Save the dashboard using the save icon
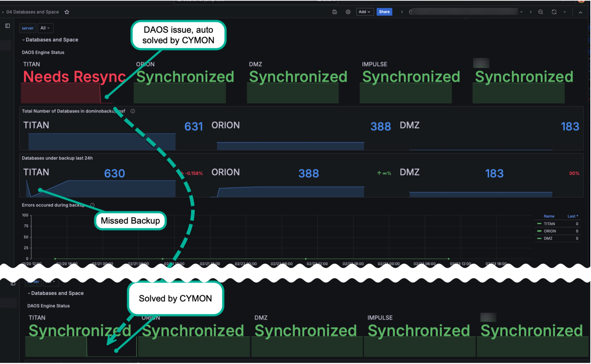Image resolution: width=591 pixels, height=364 pixels. tap(335, 12)
